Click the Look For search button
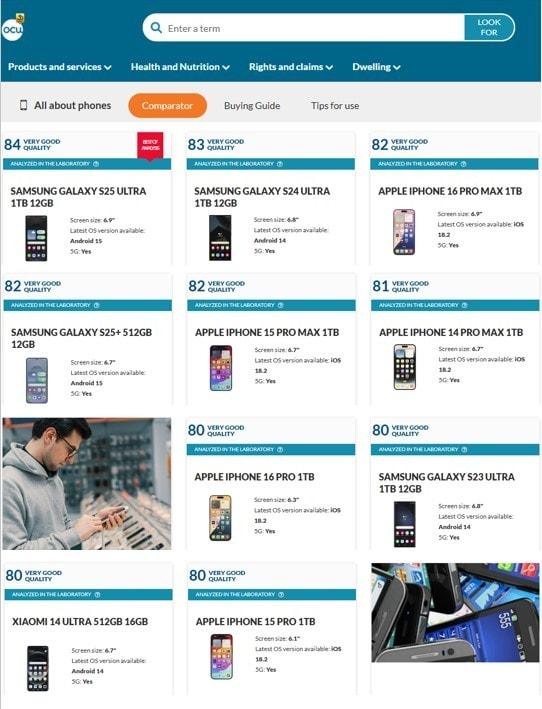The width and height of the screenshot is (542, 709). click(489, 28)
